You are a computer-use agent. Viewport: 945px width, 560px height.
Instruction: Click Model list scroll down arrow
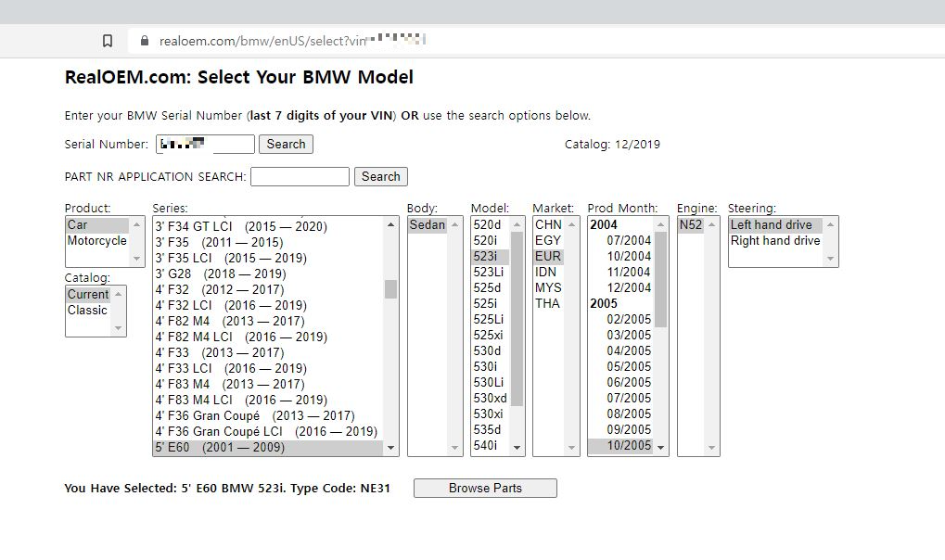pos(517,448)
